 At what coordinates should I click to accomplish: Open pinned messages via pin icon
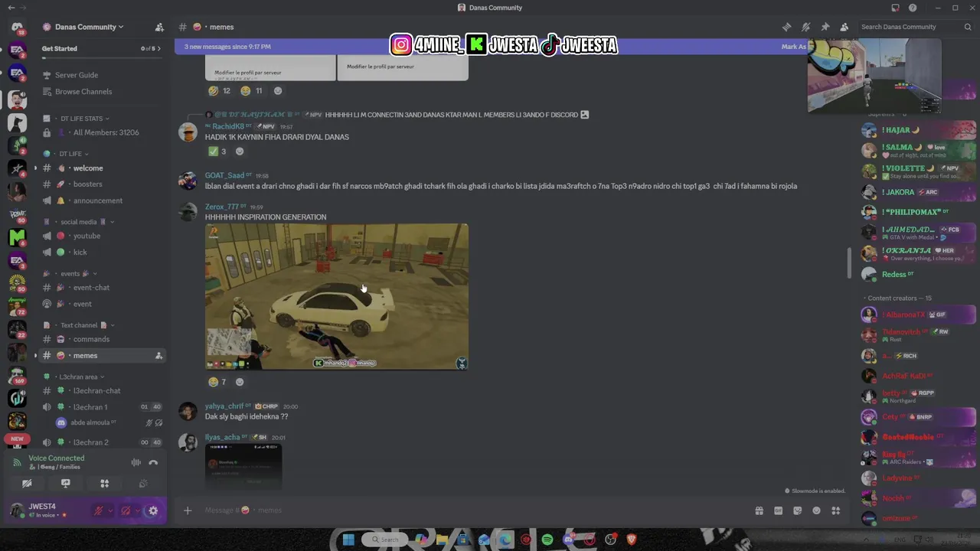click(825, 27)
